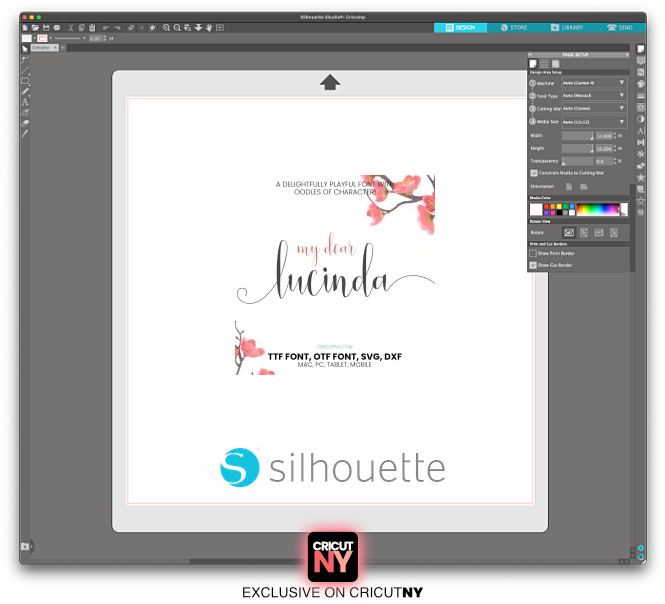Choose the Select arrow tool

tap(25, 49)
